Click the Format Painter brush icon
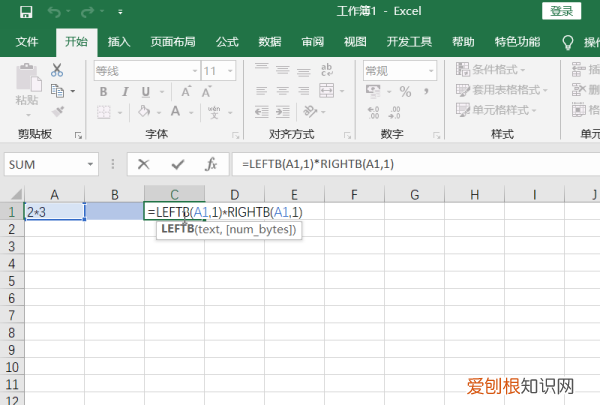Screen dimensions: 600x405 pyautogui.click(x=58, y=112)
